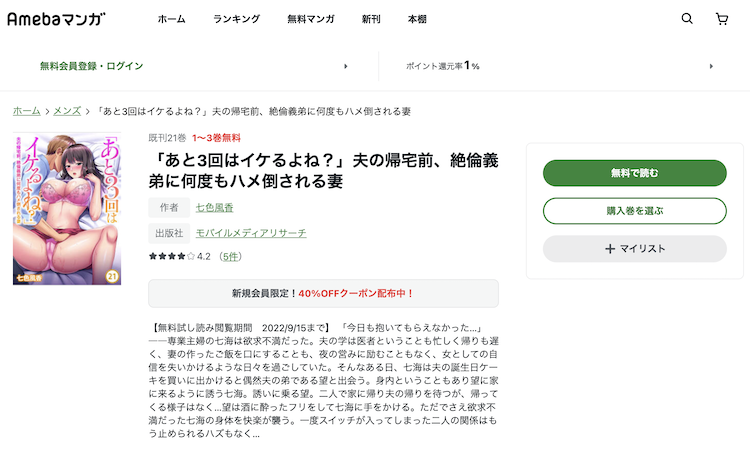
Task: Open the 新刊 menu item
Action: point(371,19)
